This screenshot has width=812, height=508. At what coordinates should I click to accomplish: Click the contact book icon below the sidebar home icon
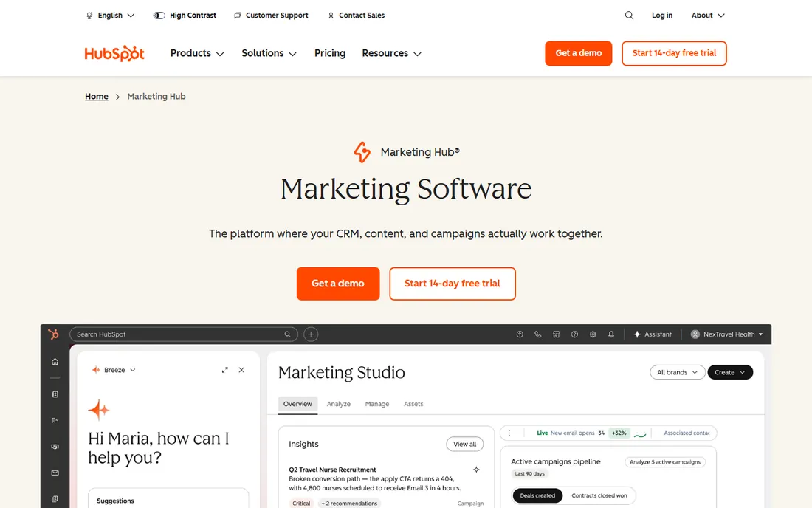pyautogui.click(x=55, y=394)
